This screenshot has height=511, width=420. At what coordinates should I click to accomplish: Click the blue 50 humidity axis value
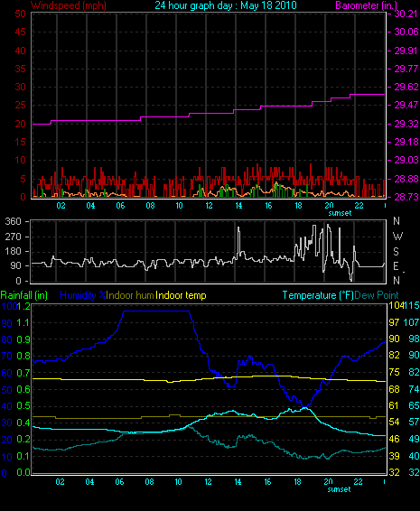[7, 390]
